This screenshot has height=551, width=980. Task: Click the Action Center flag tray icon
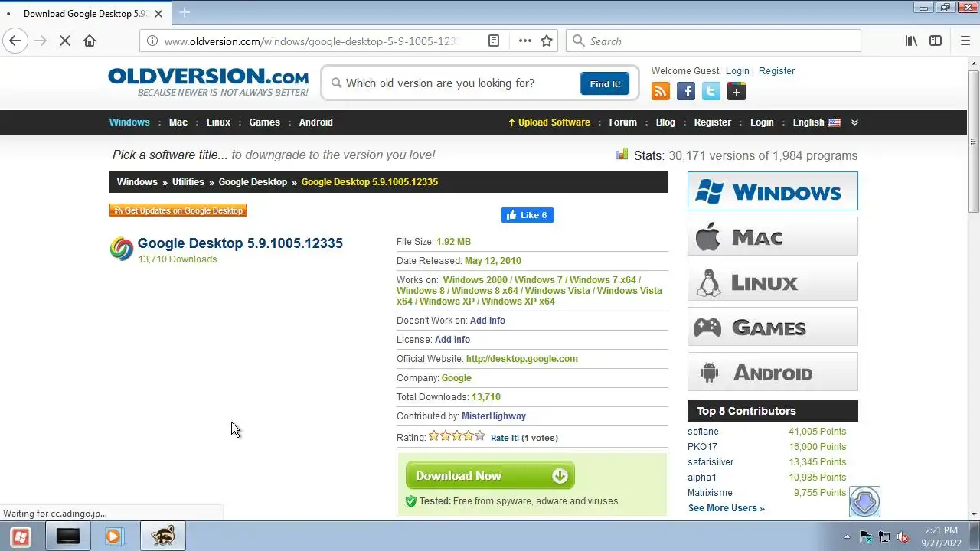pos(866,537)
